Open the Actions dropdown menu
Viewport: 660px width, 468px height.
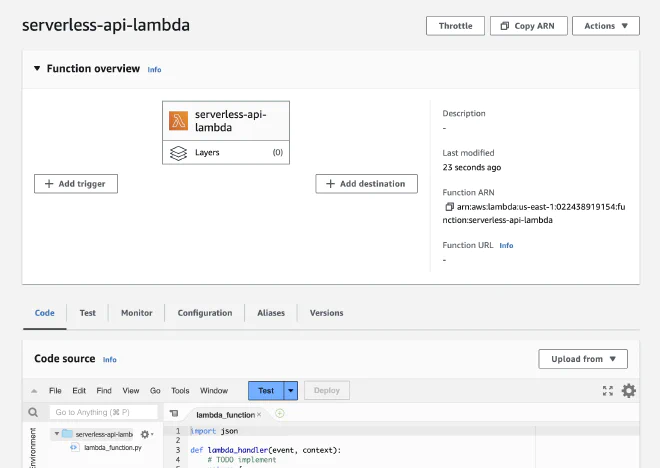click(606, 26)
